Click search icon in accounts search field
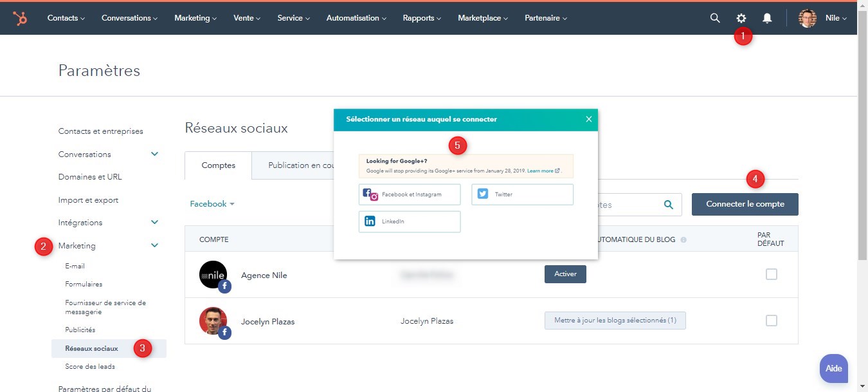868x392 pixels. pos(669,205)
